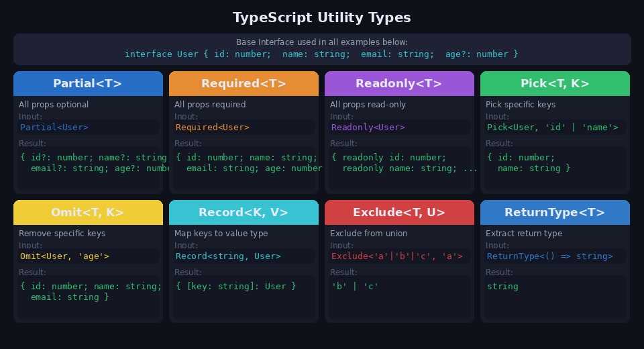
Task: Select the Pick<User, 'id' | 'name'> input
Action: pos(553,128)
